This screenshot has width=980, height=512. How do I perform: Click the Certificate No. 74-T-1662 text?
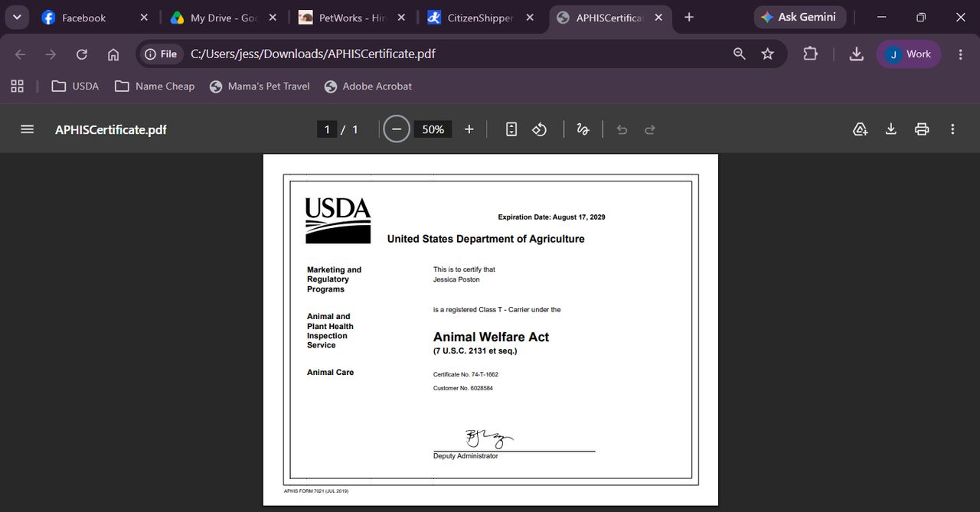(x=465, y=374)
